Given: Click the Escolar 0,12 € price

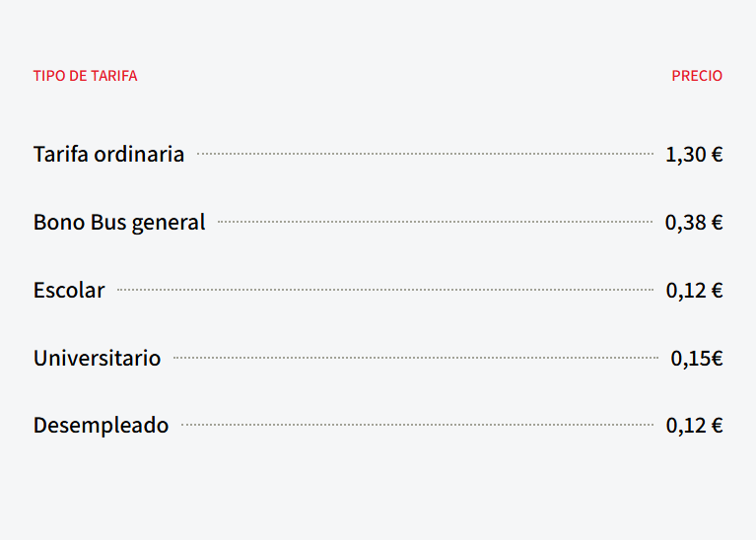Looking at the screenshot, I should tap(694, 291).
